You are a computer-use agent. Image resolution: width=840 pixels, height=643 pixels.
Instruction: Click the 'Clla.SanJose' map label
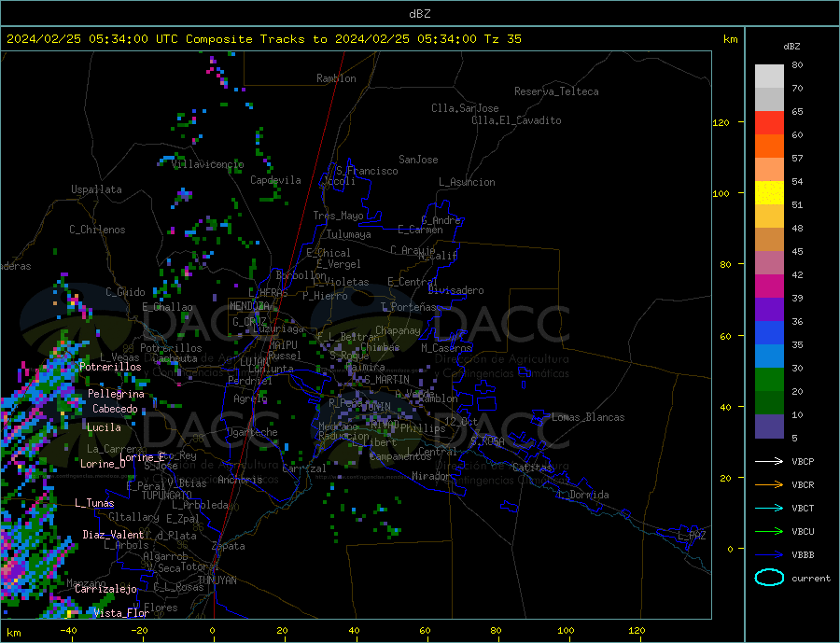coord(465,108)
